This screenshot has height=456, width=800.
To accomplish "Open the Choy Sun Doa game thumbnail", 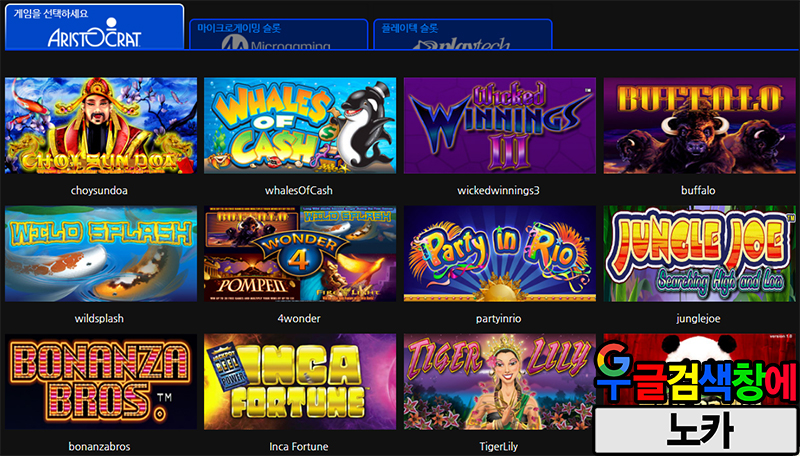I will coord(101,125).
